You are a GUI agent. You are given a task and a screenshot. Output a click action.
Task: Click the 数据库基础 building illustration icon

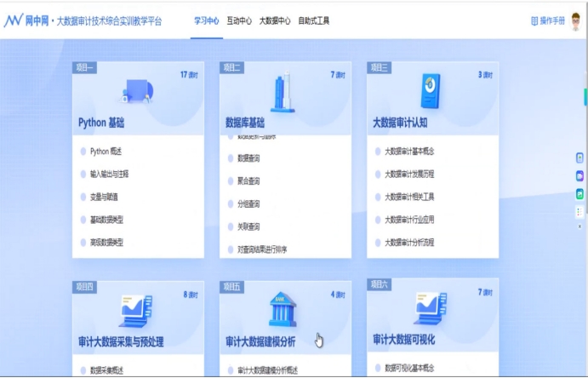(x=283, y=93)
